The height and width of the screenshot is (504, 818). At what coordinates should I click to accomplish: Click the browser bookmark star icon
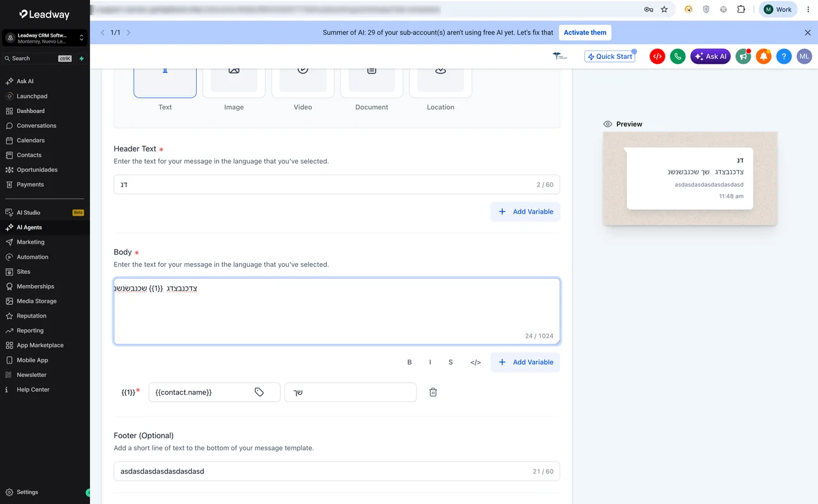pos(664,10)
